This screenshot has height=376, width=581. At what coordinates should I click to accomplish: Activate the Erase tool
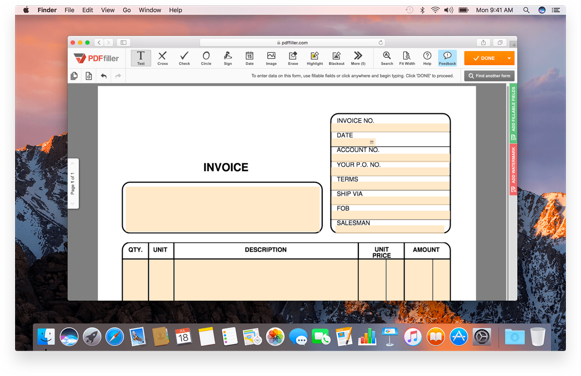click(293, 58)
